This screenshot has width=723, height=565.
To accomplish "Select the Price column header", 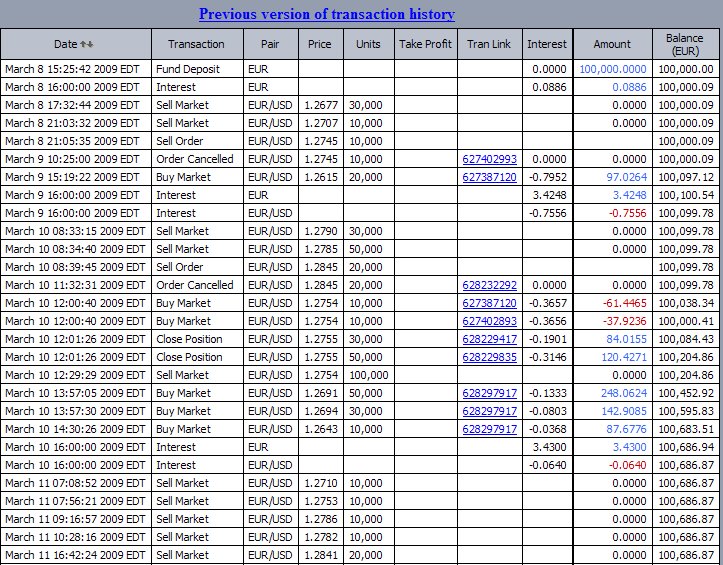I will click(x=320, y=44).
